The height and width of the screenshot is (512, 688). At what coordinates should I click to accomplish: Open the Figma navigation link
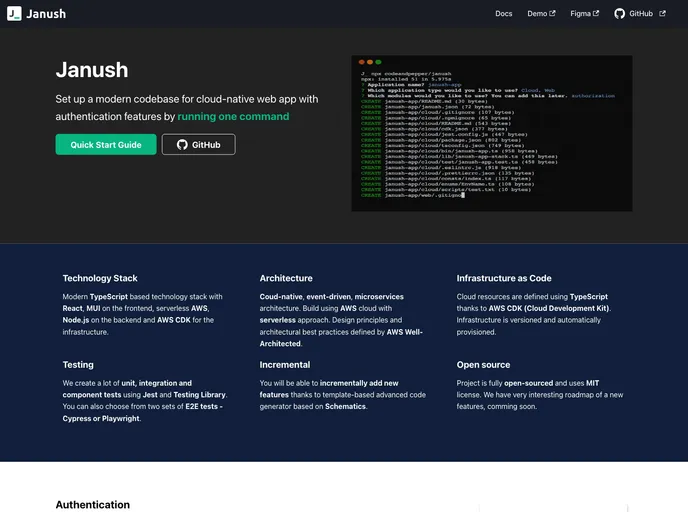[580, 14]
